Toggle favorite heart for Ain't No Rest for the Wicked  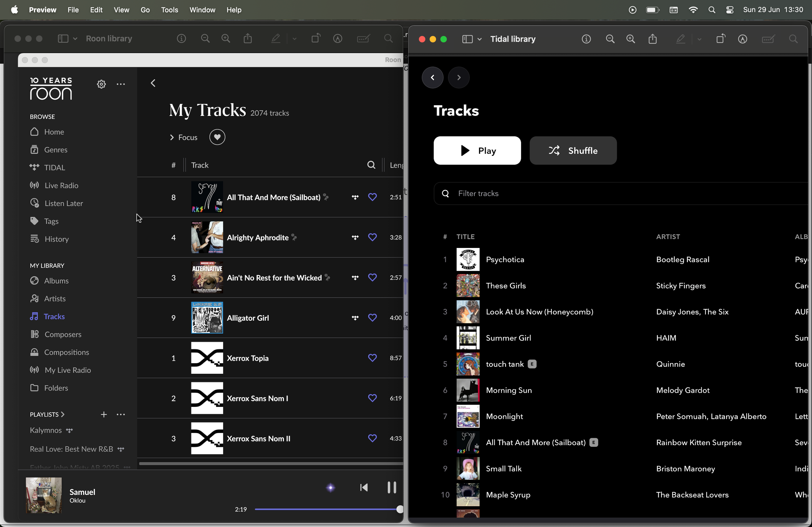point(372,277)
